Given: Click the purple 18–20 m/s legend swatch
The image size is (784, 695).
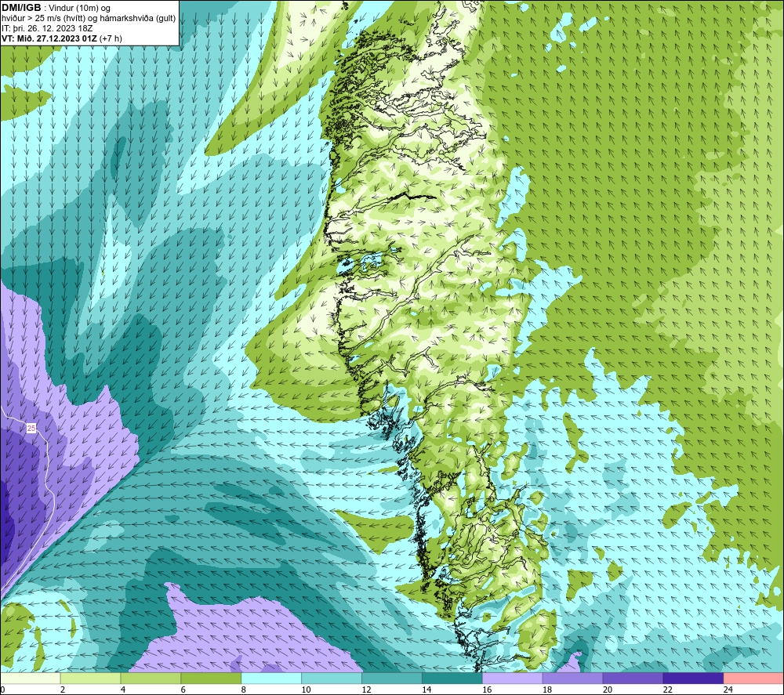Looking at the screenshot, I should point(572,678).
